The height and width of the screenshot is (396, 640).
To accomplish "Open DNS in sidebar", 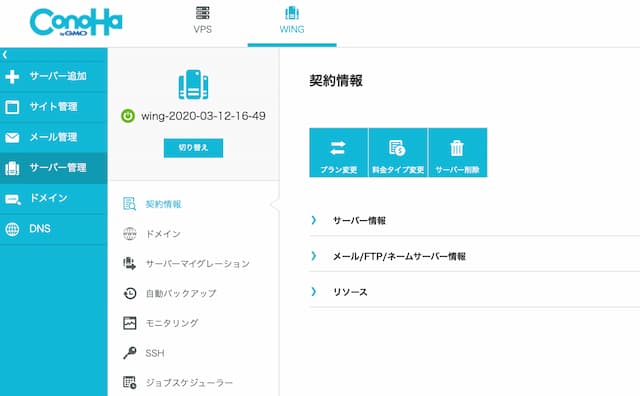I will pos(40,229).
